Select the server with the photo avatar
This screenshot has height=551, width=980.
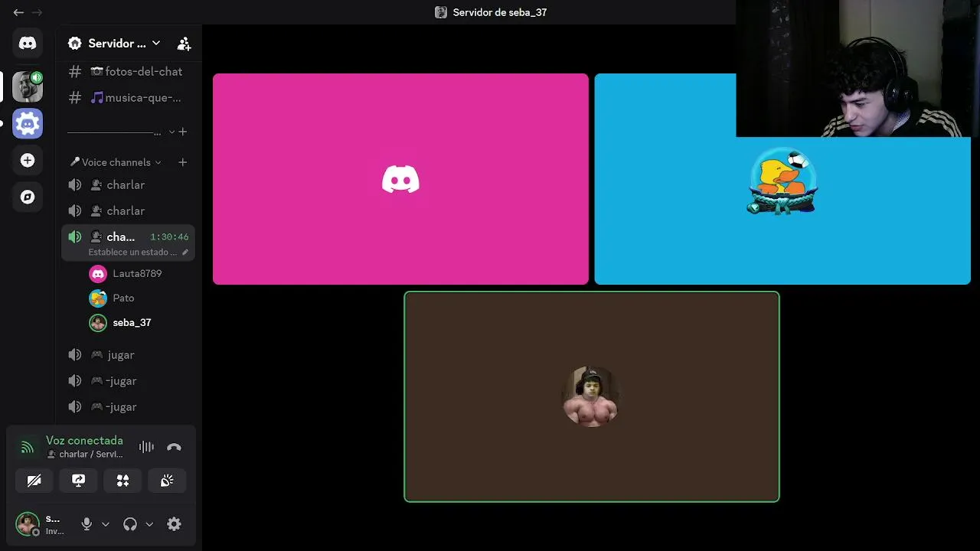click(x=28, y=86)
